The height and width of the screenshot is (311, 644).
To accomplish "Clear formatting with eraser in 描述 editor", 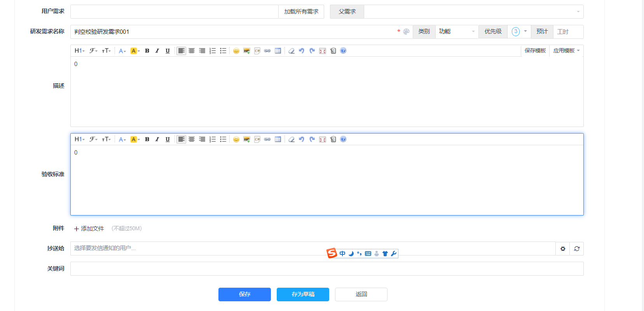I will 291,51.
